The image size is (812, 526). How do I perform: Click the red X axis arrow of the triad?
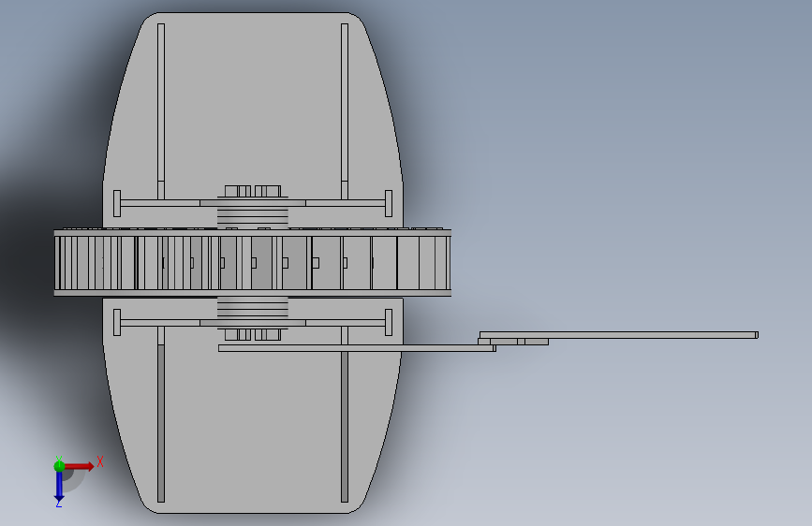click(79, 466)
